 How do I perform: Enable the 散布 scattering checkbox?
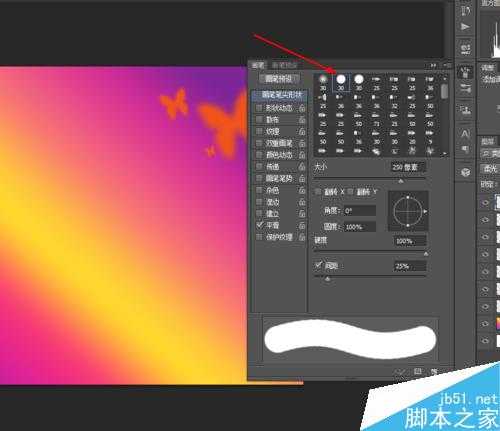click(259, 119)
